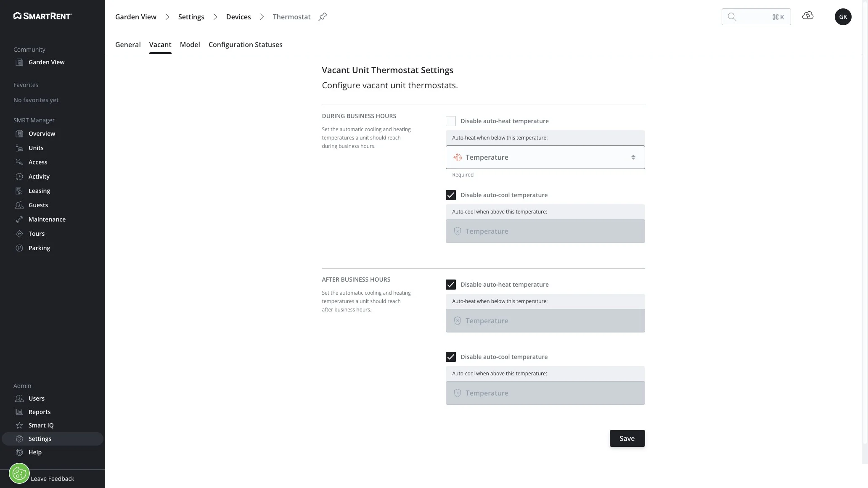Click the AFTER BUSINESS HOURS label
This screenshot has height=488, width=868.
click(x=356, y=280)
